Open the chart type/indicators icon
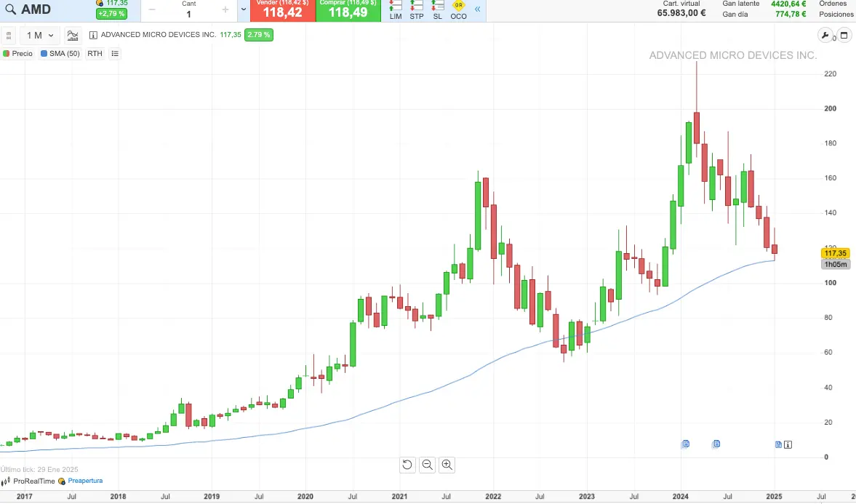856x504 pixels. click(73, 35)
